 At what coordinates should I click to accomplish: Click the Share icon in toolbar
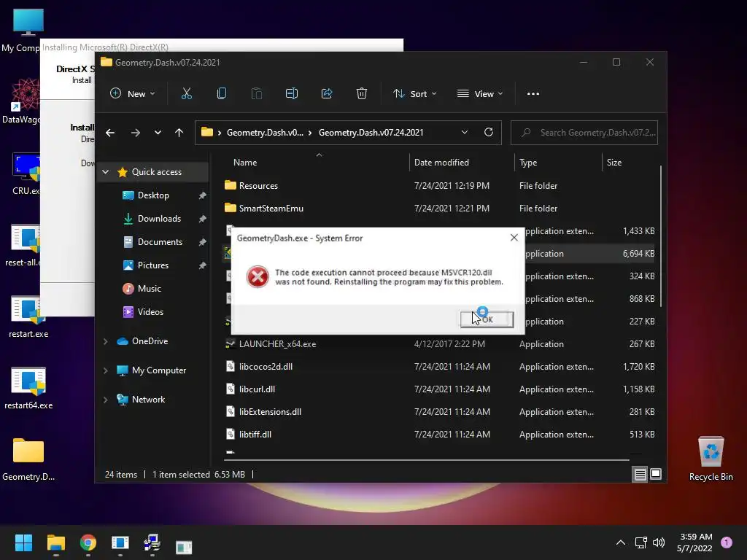click(327, 94)
